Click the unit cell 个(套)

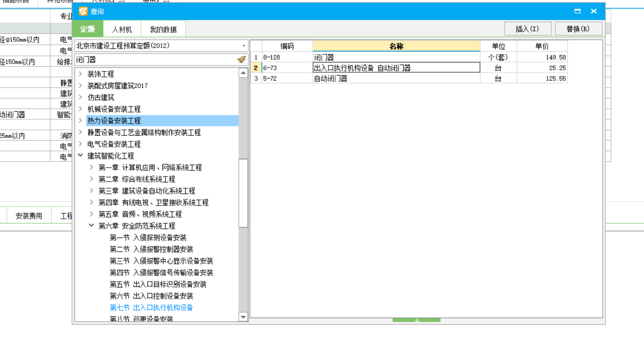point(498,57)
